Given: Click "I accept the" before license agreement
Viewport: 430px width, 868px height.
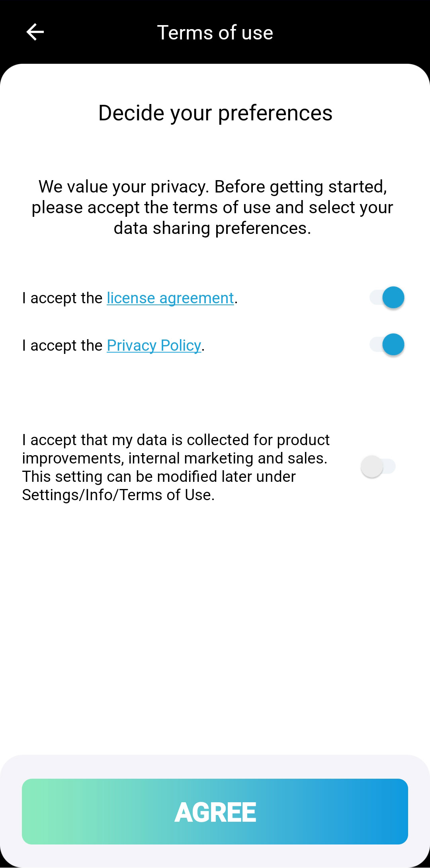Looking at the screenshot, I should pyautogui.click(x=63, y=298).
